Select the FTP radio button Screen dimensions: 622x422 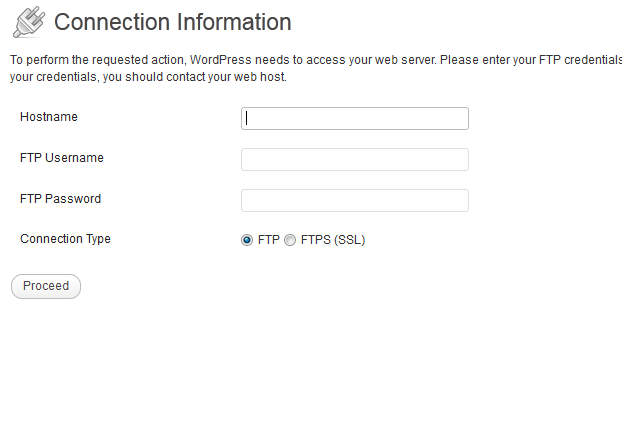247,240
